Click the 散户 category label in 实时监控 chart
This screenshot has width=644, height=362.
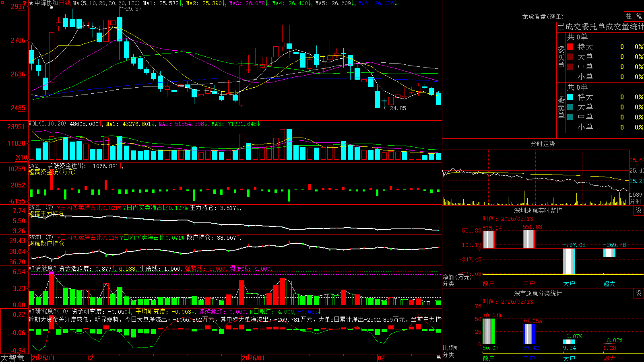click(x=489, y=284)
